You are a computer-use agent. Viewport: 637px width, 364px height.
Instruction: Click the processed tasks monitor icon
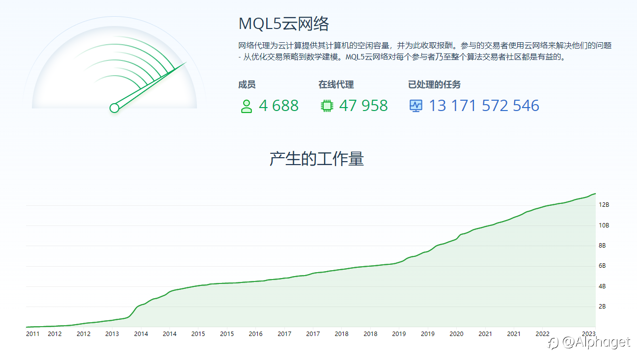[x=416, y=106]
